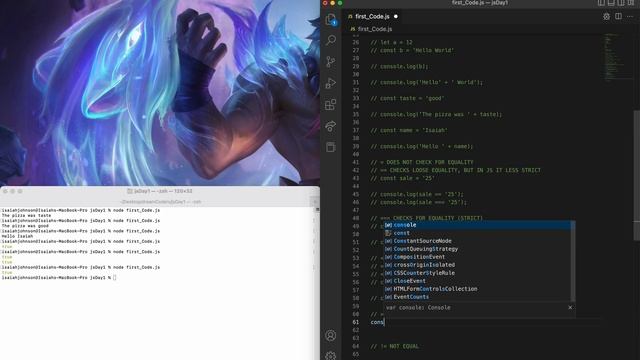
Task: Toggle primary side bar layout button
Action: (x=601, y=2)
